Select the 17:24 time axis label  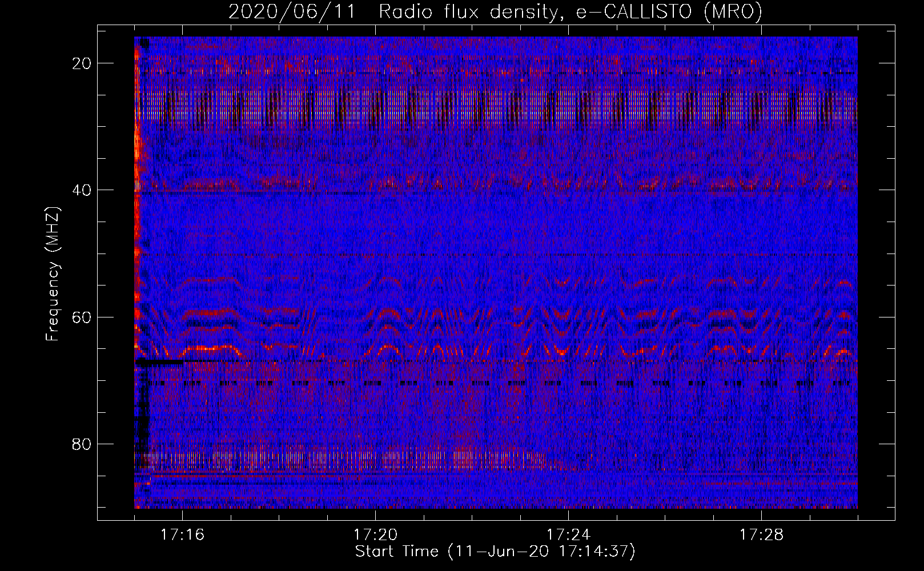(x=568, y=535)
